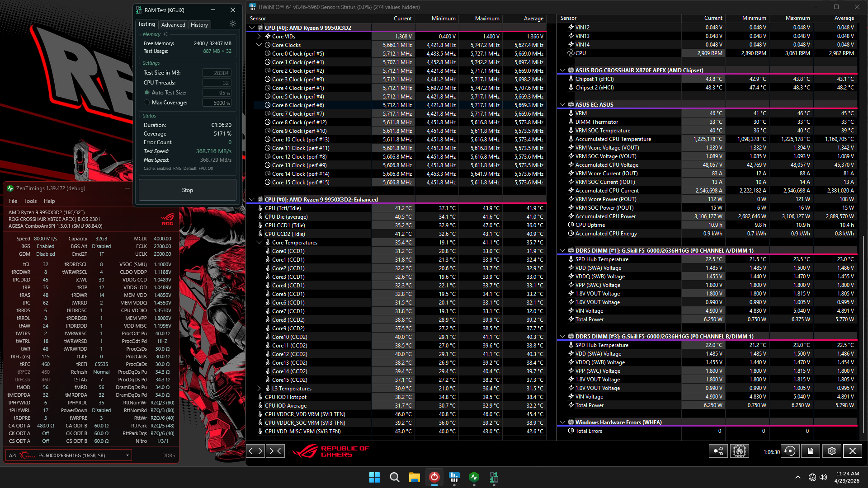The height and width of the screenshot is (488, 868).
Task: Open the Help menu in ZenTimings
Action: point(49,201)
